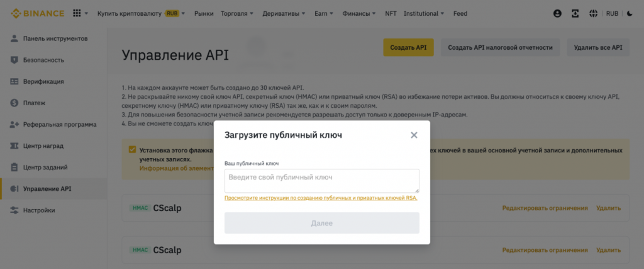644x269 pixels.
Task: Expand Купить криптовалюту dropdown
Action: (141, 13)
